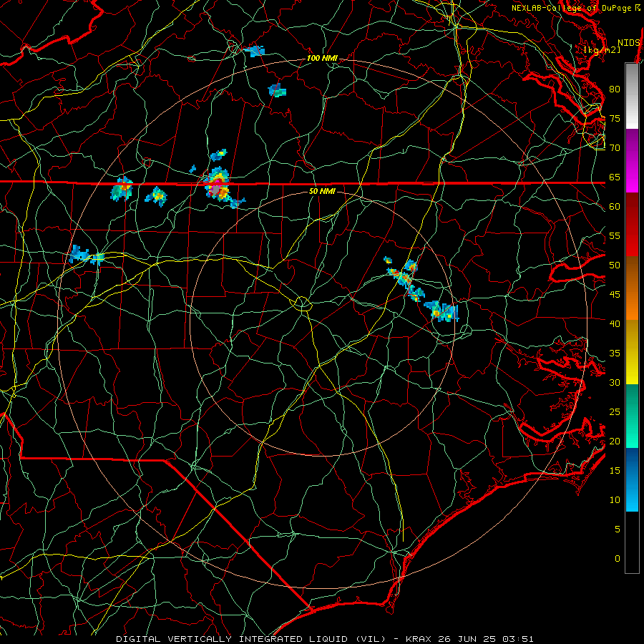Select the white-gray band of the VIL scale

[632, 96]
